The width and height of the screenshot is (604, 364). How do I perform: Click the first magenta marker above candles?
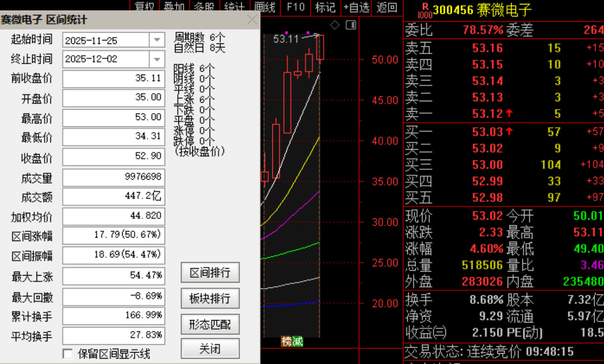[x=287, y=33]
